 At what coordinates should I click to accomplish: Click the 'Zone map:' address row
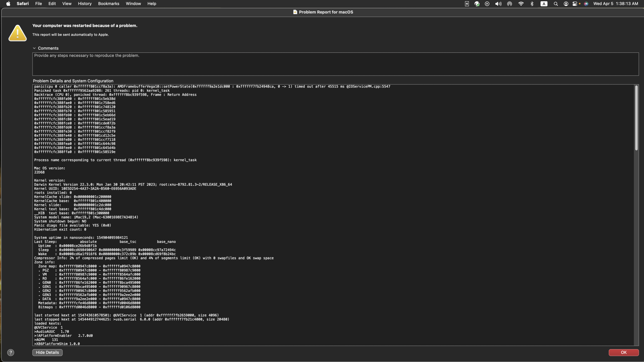point(89,266)
